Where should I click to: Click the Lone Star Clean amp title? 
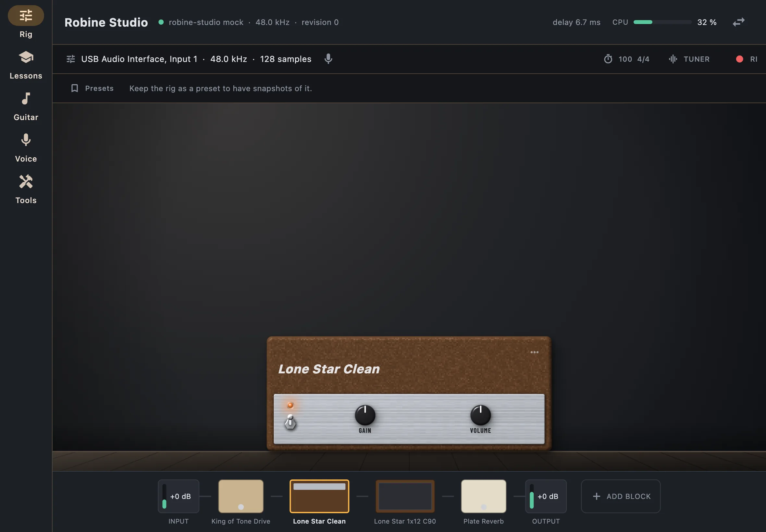[329, 369]
